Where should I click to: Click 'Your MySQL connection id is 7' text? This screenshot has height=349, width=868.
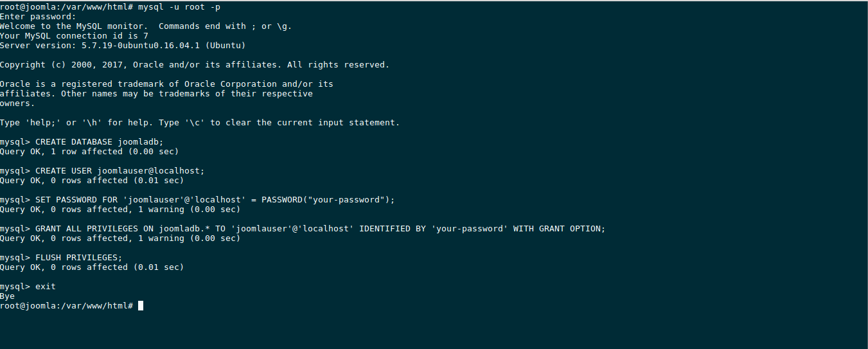(x=74, y=36)
